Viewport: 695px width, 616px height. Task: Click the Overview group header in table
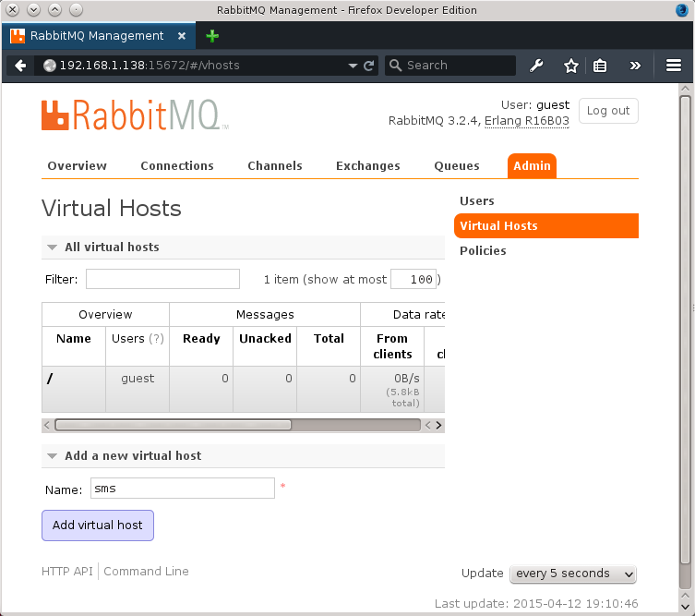click(105, 314)
